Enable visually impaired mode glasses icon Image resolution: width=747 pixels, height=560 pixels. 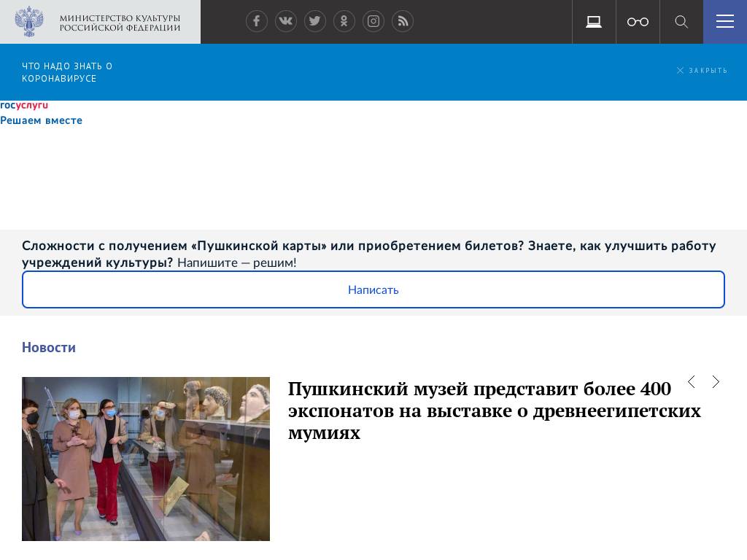638,22
